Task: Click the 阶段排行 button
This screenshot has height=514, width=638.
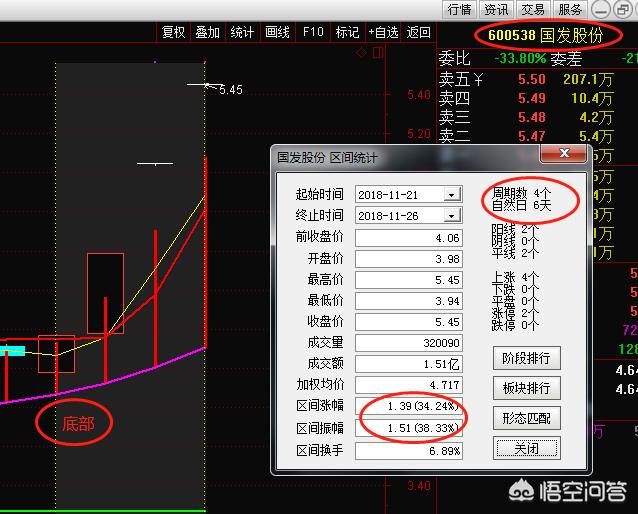Action: click(x=527, y=358)
